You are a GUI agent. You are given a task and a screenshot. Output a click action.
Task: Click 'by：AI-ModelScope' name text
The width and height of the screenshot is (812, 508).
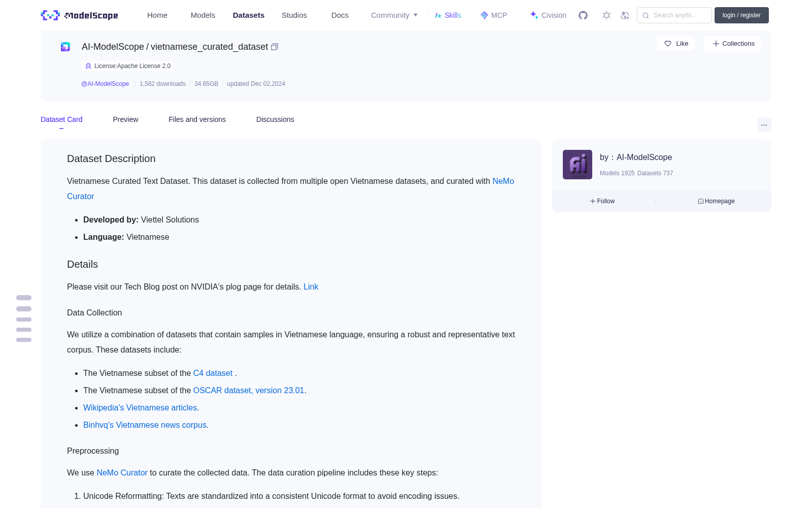pos(636,157)
